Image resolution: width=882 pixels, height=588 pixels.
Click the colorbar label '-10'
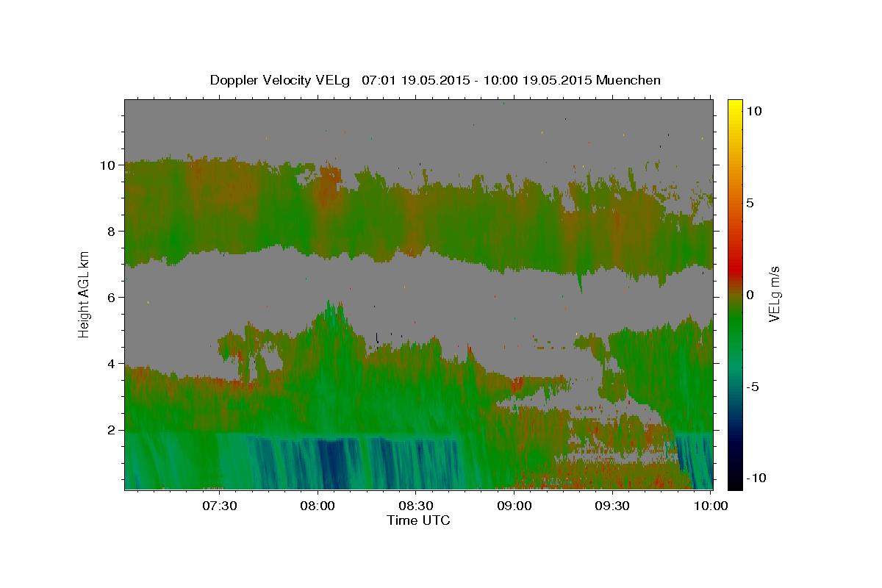[756, 478]
